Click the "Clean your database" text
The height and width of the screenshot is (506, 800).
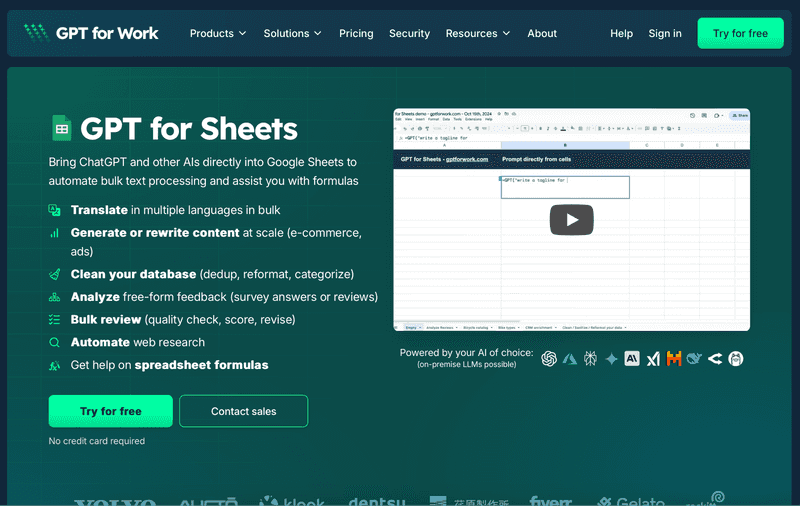coord(133,274)
